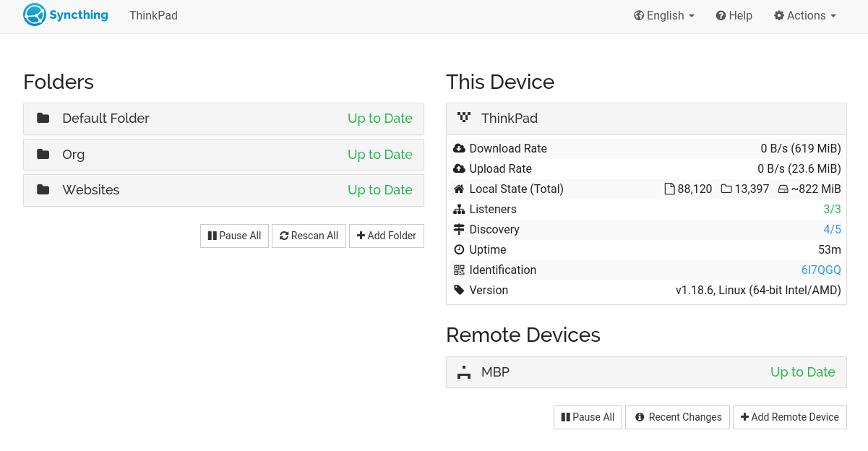Click the Discovery signpost icon
Viewport: 868px width, 451px height.
coord(459,230)
